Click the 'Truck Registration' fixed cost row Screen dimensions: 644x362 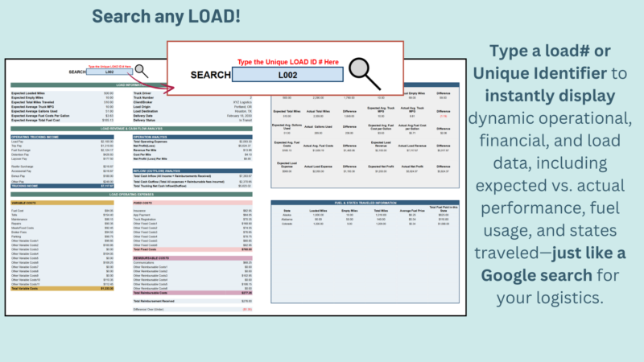(192, 220)
